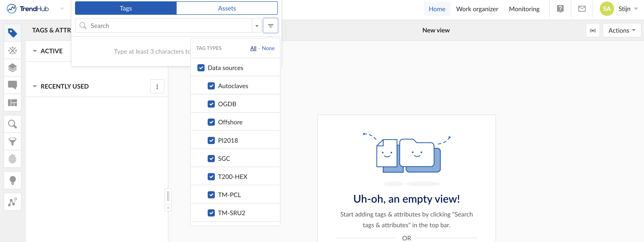644x242 pixels.
Task: Select the filter funnel sidebar icon
Action: point(13,142)
